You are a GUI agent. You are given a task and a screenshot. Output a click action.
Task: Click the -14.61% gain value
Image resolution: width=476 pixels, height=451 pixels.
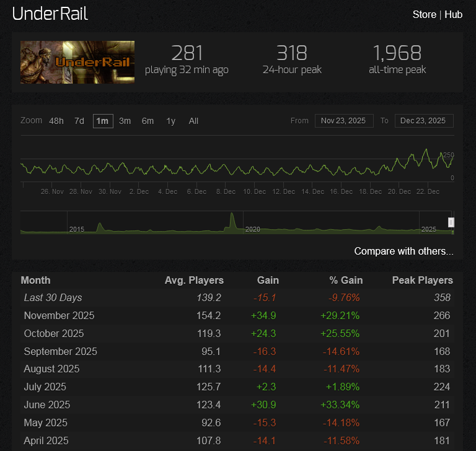pyautogui.click(x=341, y=351)
